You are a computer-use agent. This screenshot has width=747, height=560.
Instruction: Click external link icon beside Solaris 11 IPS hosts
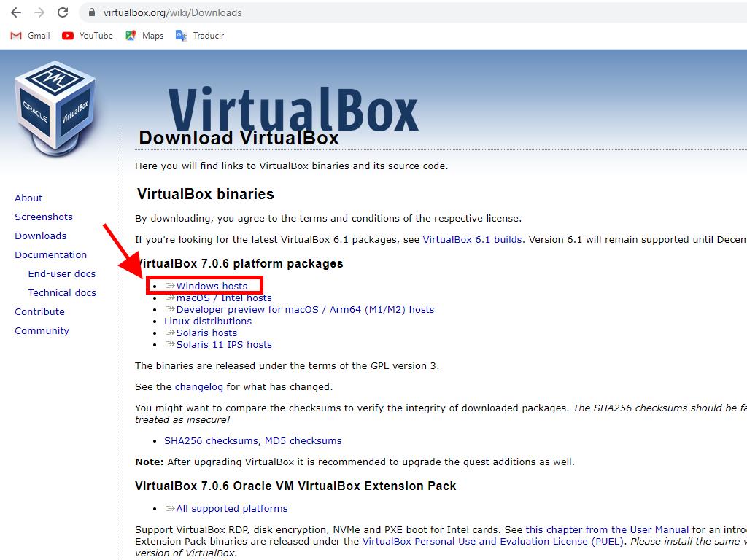169,344
